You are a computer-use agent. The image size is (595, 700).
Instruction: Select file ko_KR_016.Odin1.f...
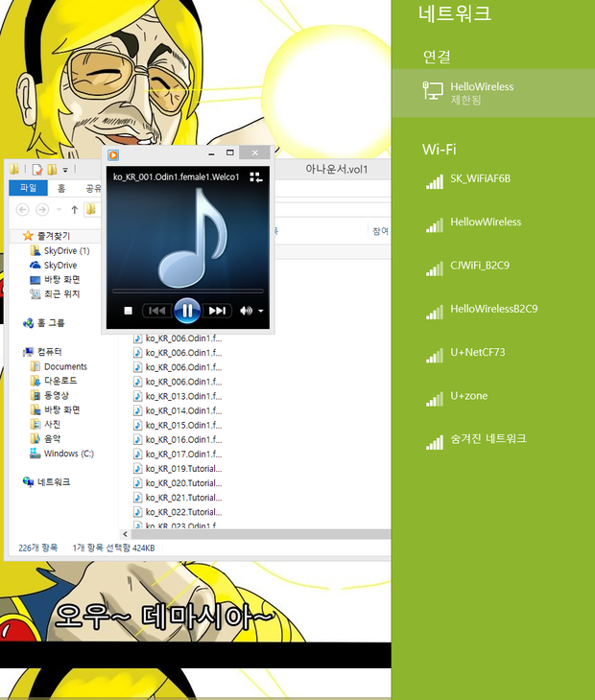point(183,440)
